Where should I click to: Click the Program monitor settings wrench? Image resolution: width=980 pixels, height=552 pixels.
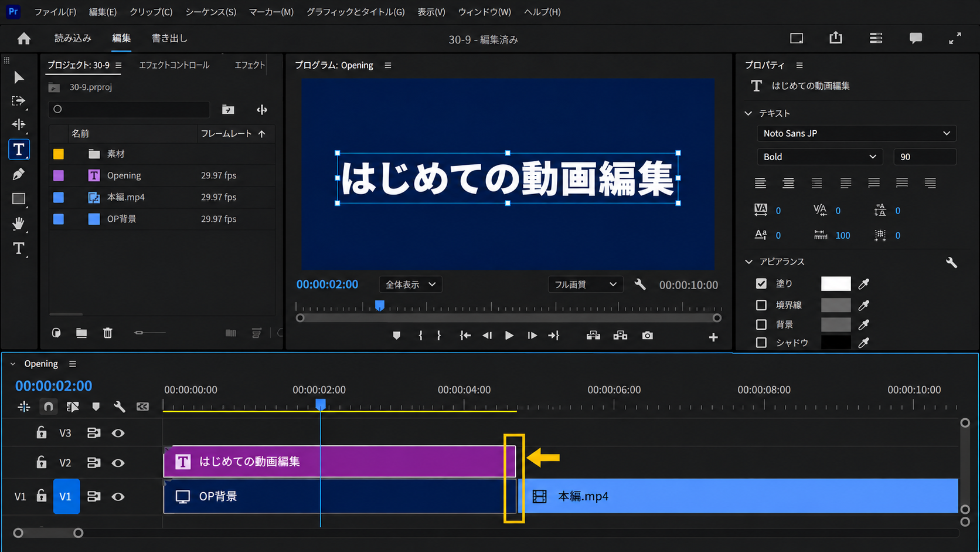coord(640,285)
